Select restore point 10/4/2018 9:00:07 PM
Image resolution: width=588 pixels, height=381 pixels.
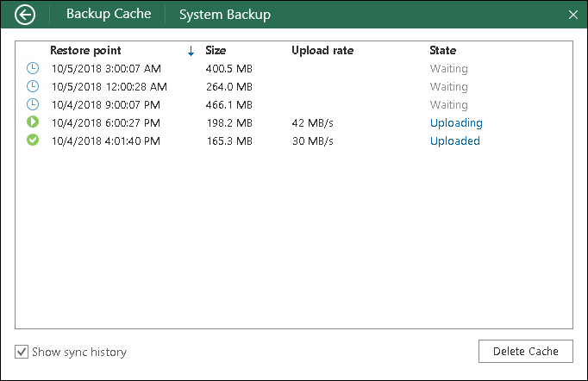click(106, 104)
